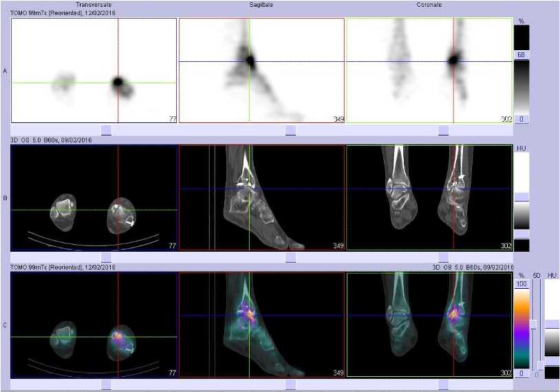Click slice number 302 in row C coronal panel
The height and width of the screenshot is (392, 560).
click(x=506, y=373)
